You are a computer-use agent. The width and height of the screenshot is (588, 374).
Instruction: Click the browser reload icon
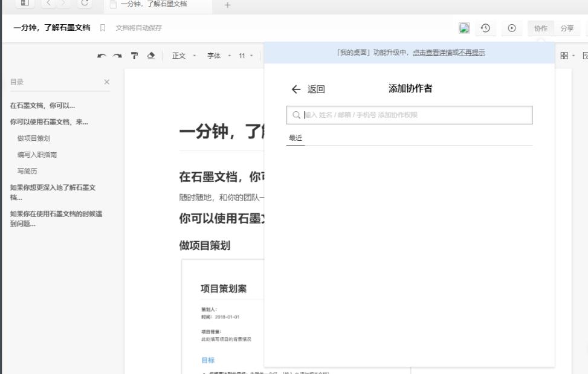point(85,4)
